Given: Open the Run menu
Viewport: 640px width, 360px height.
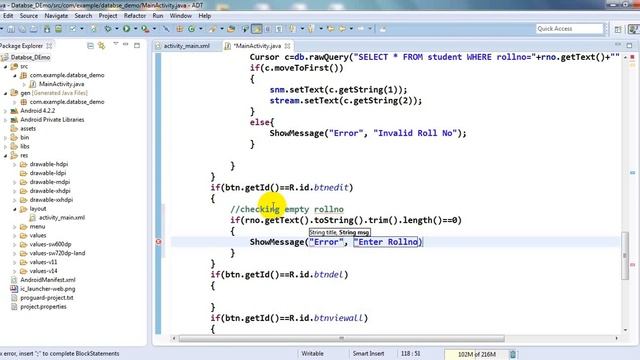Looking at the screenshot, I should pos(158,16).
